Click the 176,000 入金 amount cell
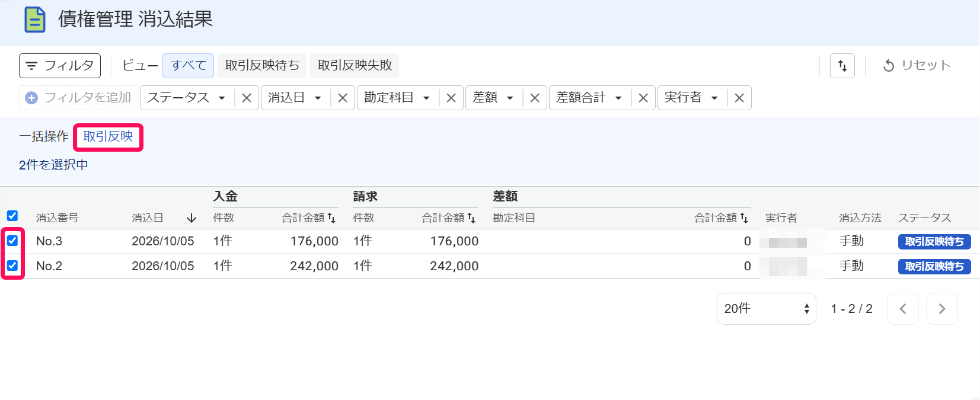Screen dimensions: 980x400 [314, 241]
